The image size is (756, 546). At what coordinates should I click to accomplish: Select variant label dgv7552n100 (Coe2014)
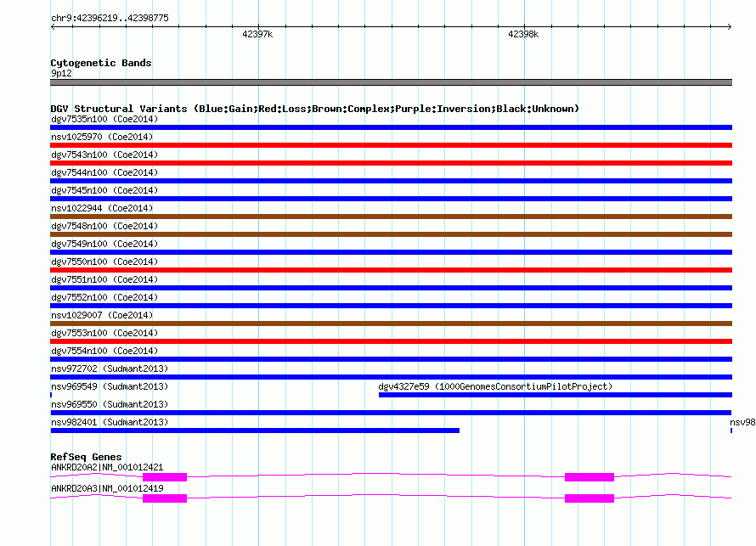point(104,297)
